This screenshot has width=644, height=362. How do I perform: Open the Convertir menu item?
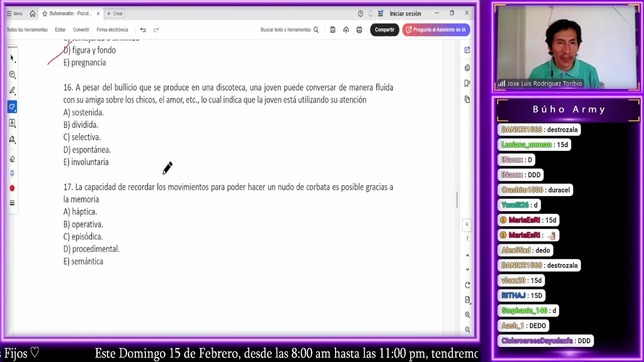click(81, 30)
